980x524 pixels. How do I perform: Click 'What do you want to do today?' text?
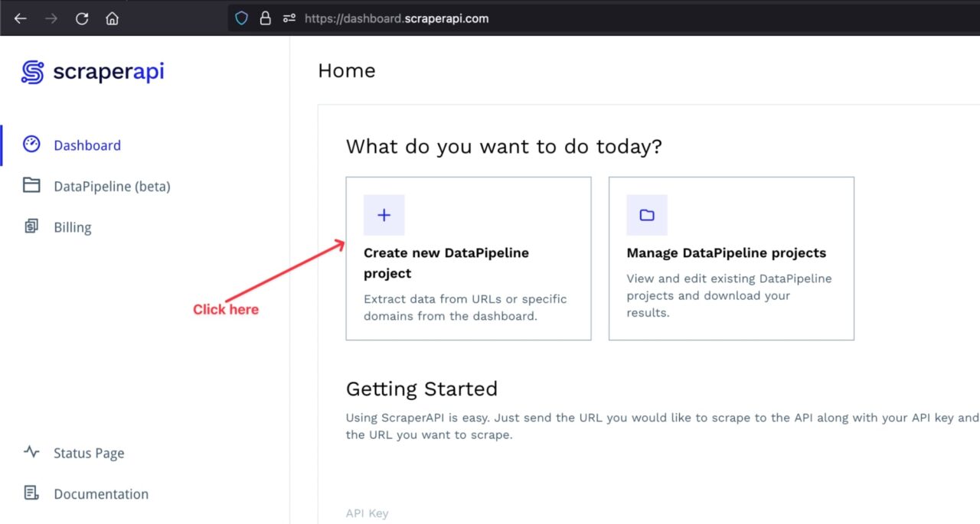504,146
